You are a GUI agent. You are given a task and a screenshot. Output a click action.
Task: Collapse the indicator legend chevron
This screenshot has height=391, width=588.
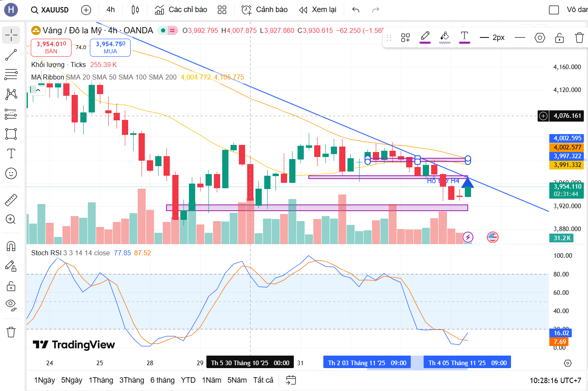[x=38, y=90]
